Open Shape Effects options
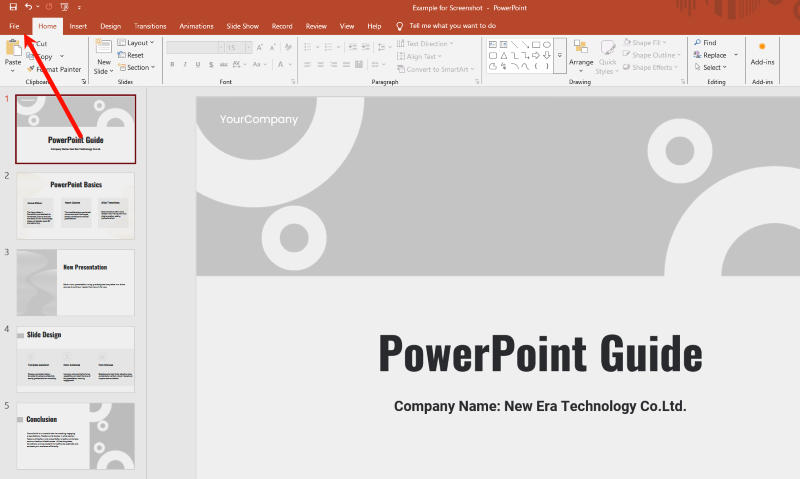This screenshot has width=800, height=479. pos(651,67)
